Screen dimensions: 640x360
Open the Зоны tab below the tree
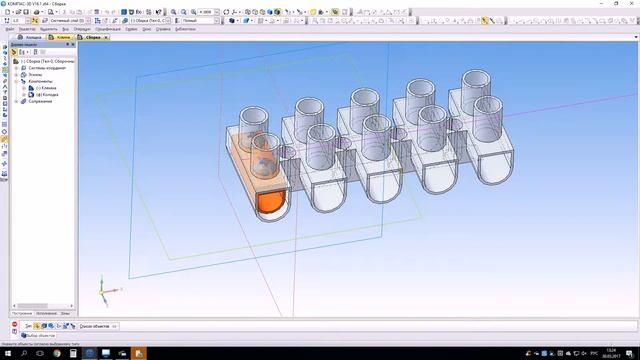[x=65, y=313]
